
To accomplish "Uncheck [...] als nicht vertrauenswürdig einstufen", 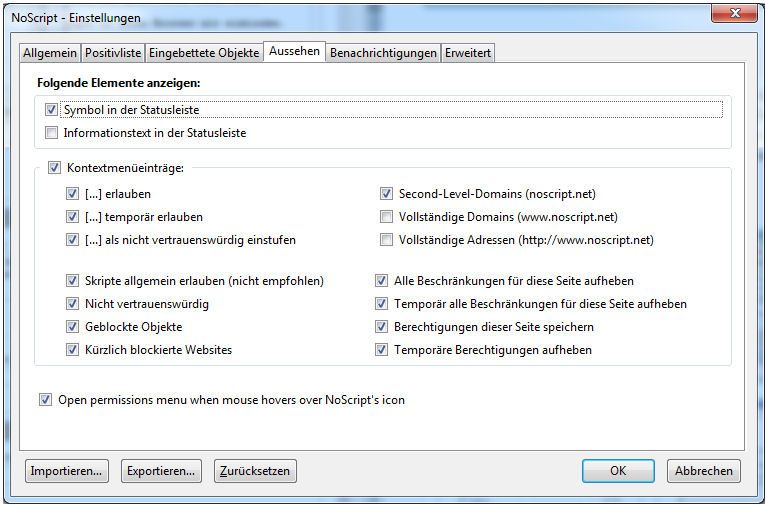I will point(72,240).
